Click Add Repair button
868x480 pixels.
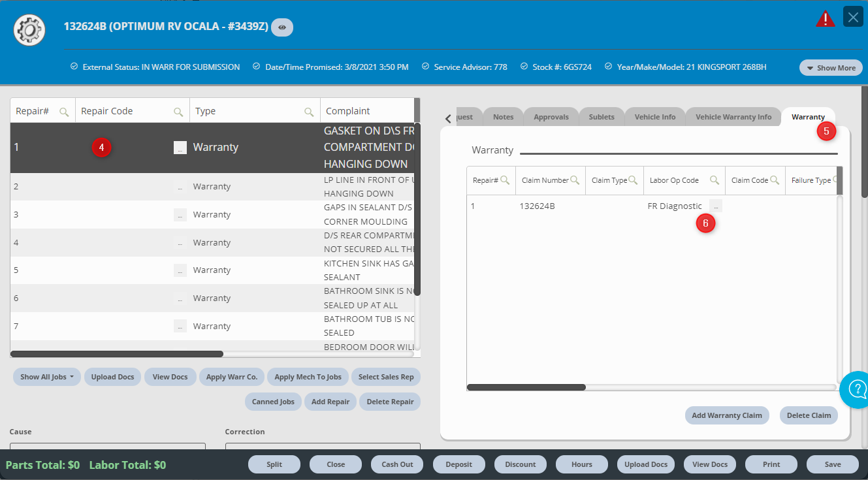click(330, 402)
